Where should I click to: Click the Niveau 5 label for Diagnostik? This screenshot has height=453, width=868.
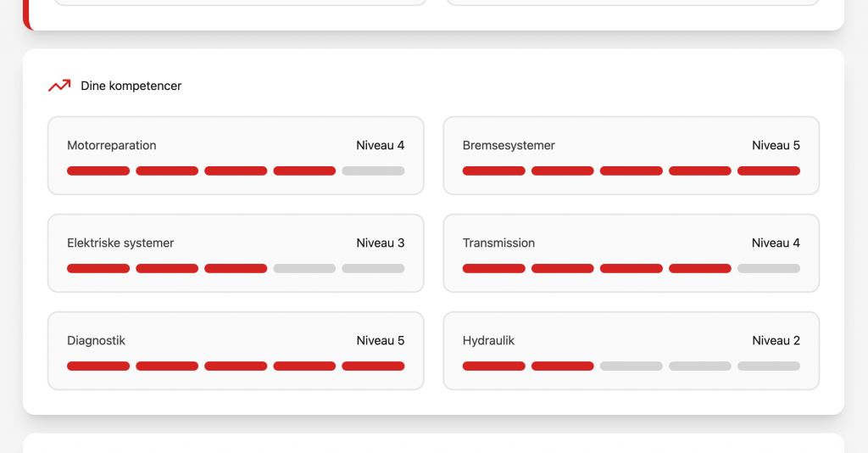[380, 340]
